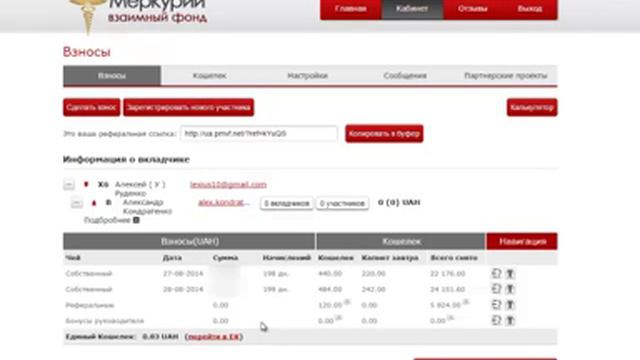Click the Взносы(UAH) table header
Image resolution: width=640 pixels, height=360 pixels.
pos(189,241)
